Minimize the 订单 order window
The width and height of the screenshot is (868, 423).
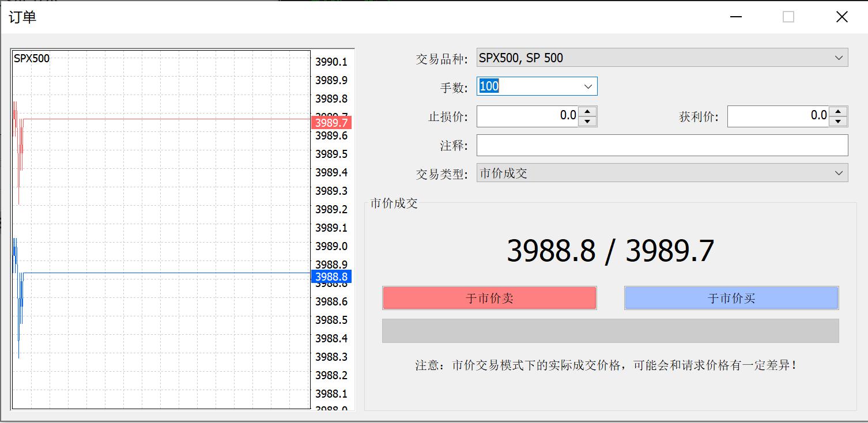tap(735, 17)
